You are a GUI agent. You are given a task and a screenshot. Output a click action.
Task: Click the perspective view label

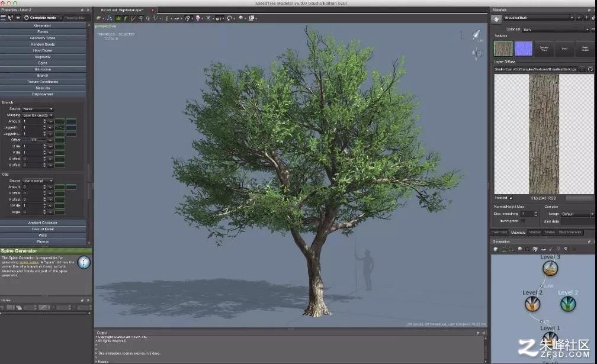pos(105,26)
